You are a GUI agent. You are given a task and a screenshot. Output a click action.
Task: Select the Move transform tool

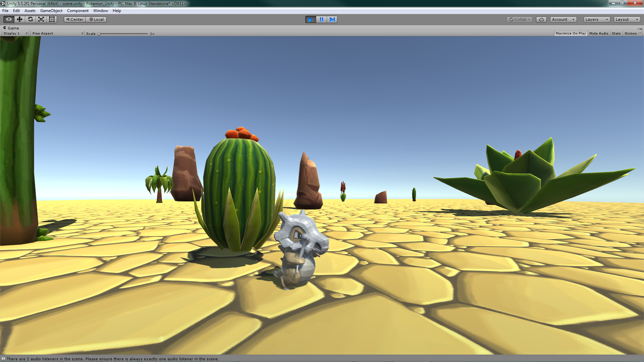point(19,19)
